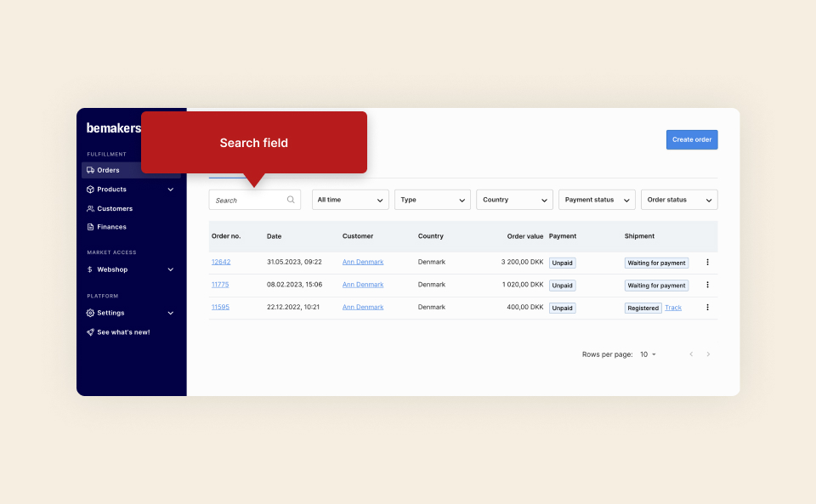The width and height of the screenshot is (816, 504).
Task: Go to next page arrow
Action: (708, 354)
